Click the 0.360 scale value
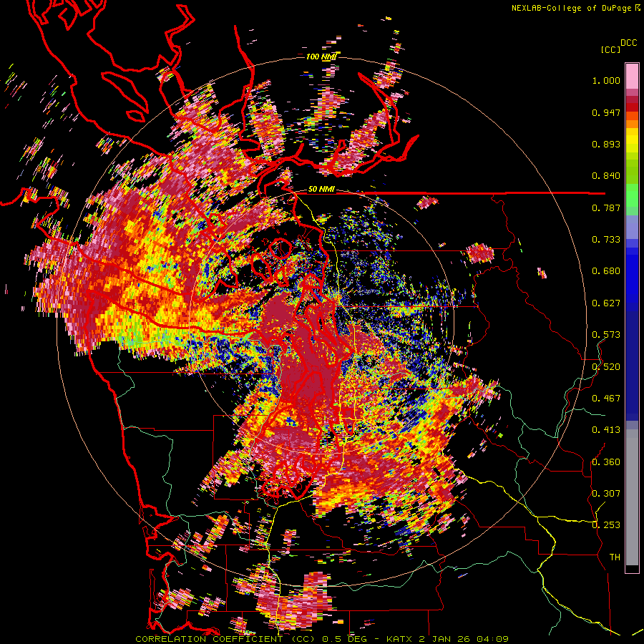Viewport: 644px width, 644px height. [606, 462]
